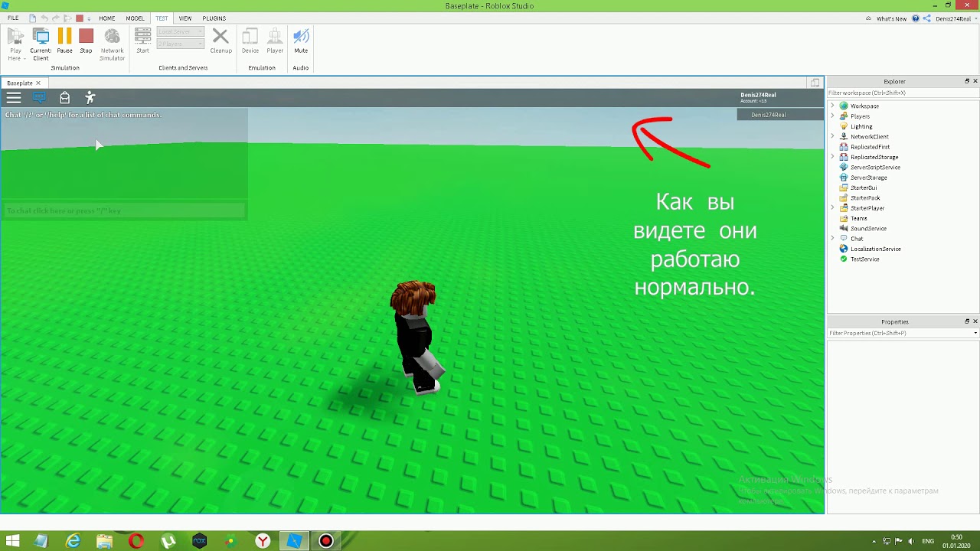Screen dimensions: 980x551
Task: Click Denis274Real in the player list
Action: [768, 115]
